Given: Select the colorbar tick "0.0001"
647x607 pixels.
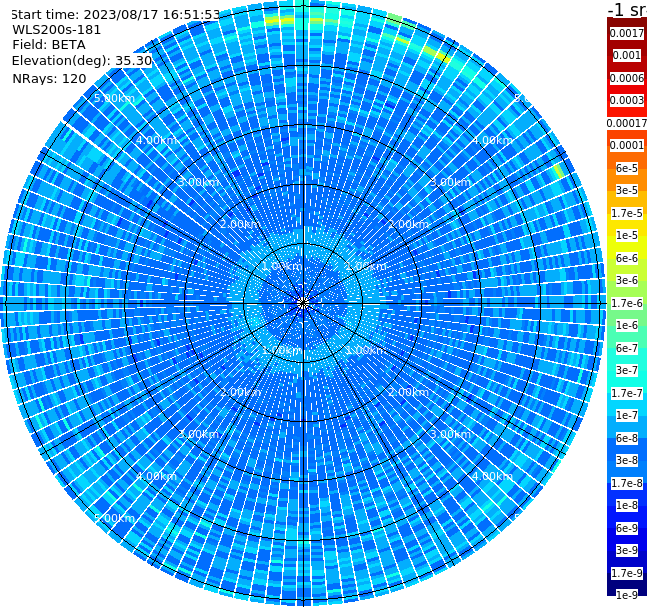Looking at the screenshot, I should (627, 145).
